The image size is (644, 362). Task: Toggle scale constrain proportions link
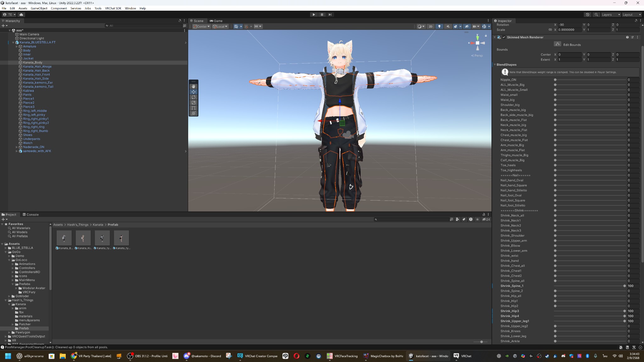550,30
